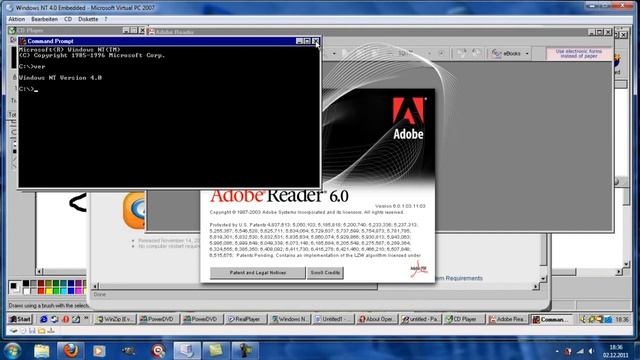Image resolution: width=640 pixels, height=360 pixels.
Task: Switch to untitled - Paint taskbar button
Action: click(420, 319)
